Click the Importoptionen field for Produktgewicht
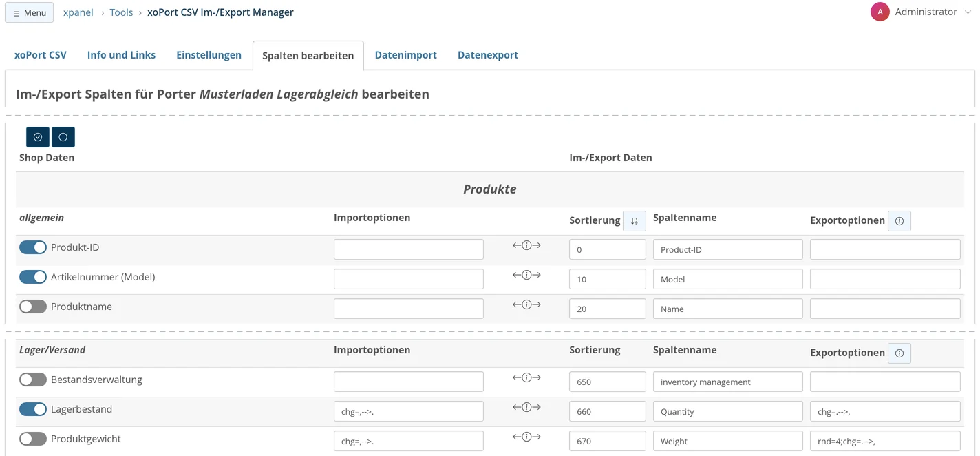 (x=409, y=441)
